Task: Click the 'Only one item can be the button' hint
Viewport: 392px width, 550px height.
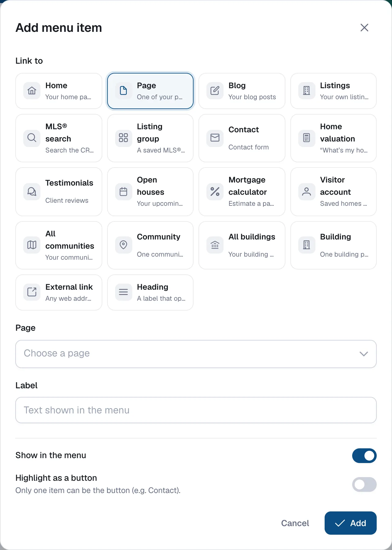Action: click(98, 490)
